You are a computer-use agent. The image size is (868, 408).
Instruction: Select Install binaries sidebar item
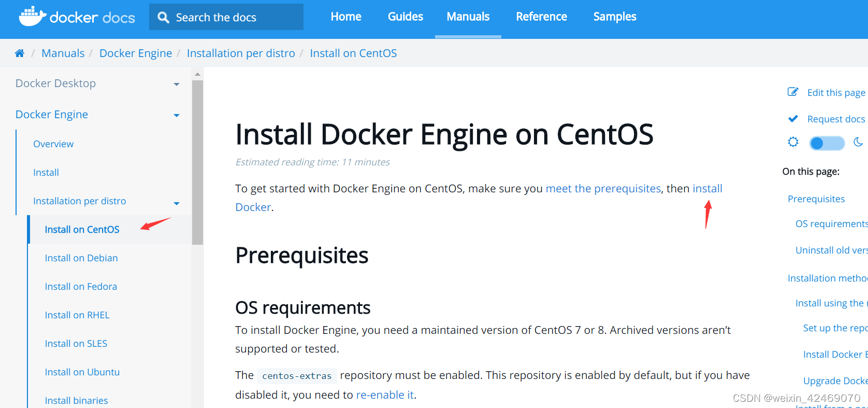tap(76, 401)
